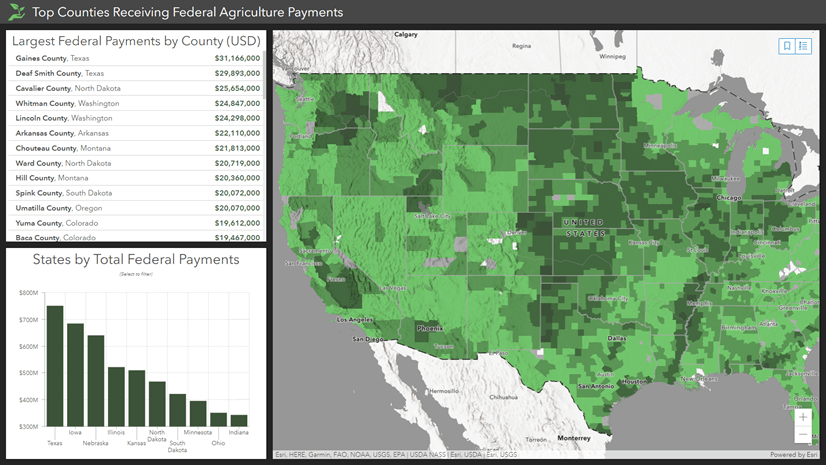This screenshot has width=826, height=465.
Task: Click the Largest Federal Payments by County heading
Action: tap(136, 41)
